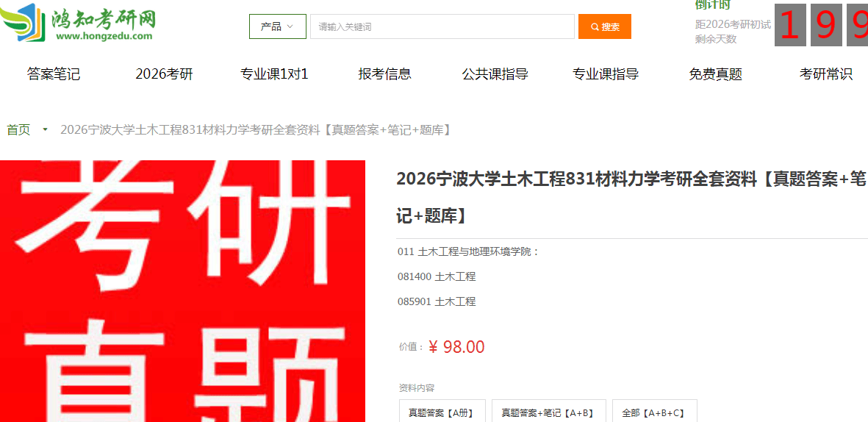Open the 2026考研 menu item

pyautogui.click(x=165, y=74)
